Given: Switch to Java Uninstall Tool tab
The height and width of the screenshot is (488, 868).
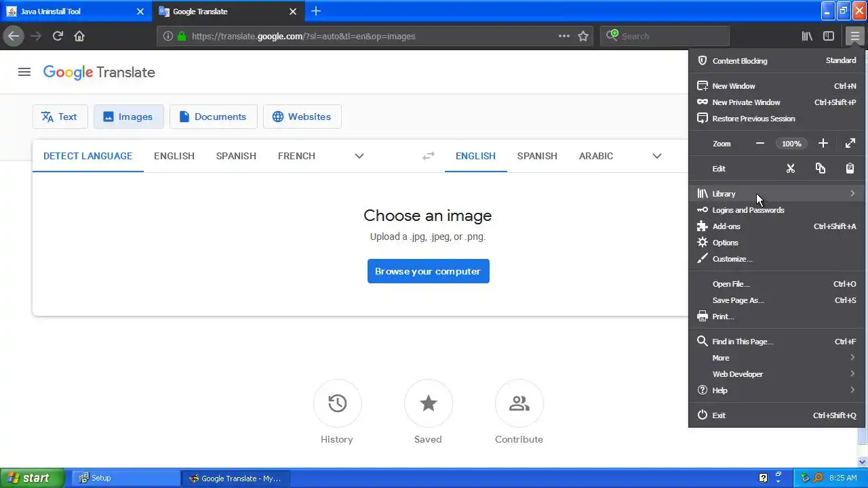Looking at the screenshot, I should pyautogui.click(x=76, y=12).
